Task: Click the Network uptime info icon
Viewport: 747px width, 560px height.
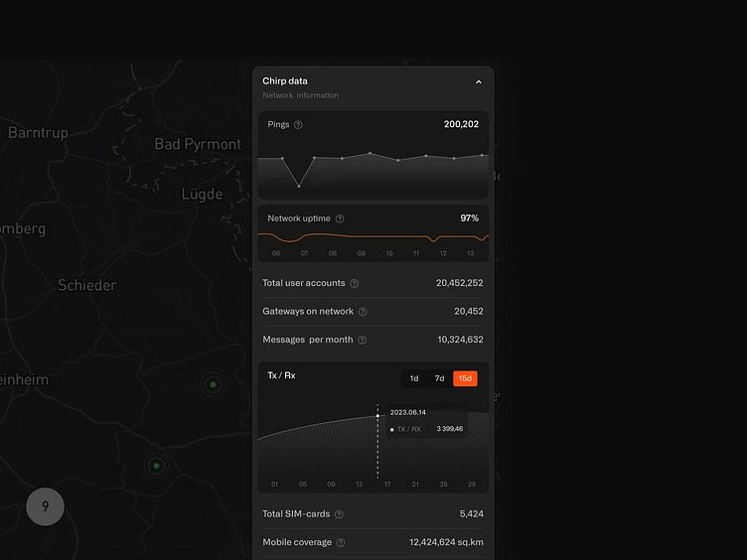Action: (x=340, y=218)
